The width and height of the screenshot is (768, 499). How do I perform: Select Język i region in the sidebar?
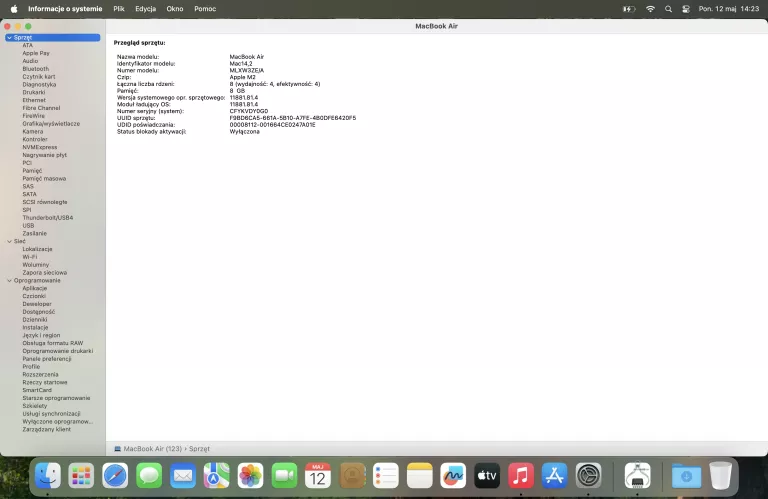click(x=41, y=335)
